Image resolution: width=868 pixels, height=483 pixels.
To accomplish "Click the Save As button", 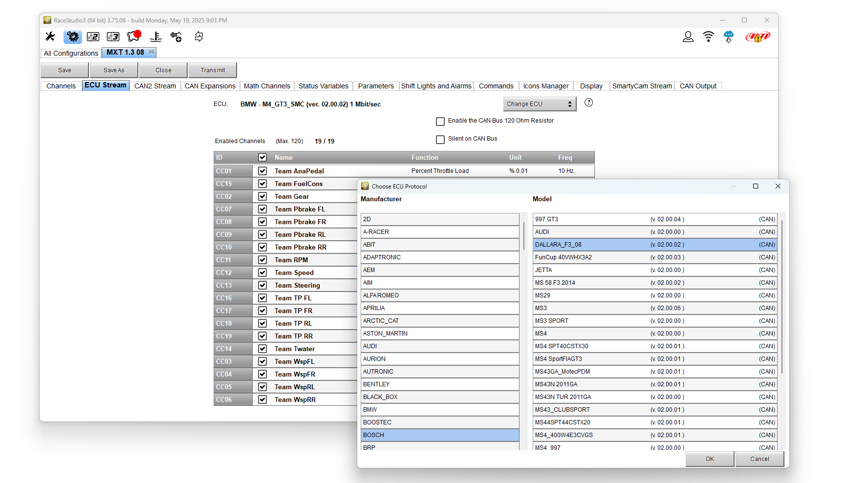I will point(114,70).
